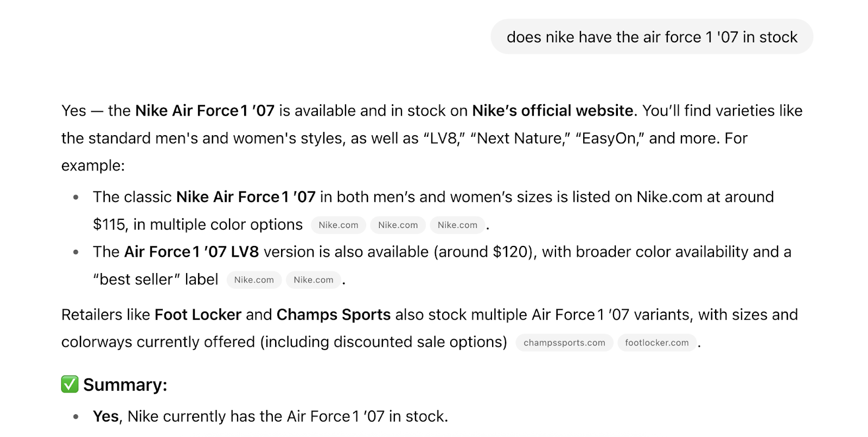
Task: Click the Champs Sports bolded retailer name
Action: (333, 314)
